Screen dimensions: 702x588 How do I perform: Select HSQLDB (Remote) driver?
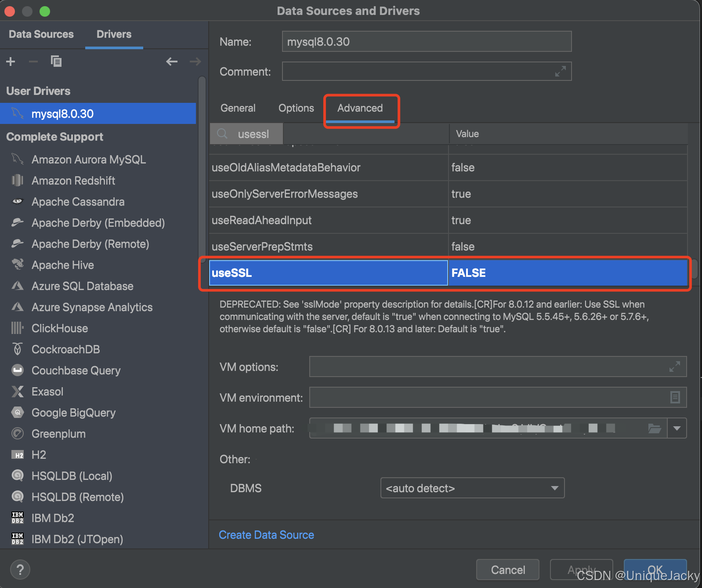98,497
